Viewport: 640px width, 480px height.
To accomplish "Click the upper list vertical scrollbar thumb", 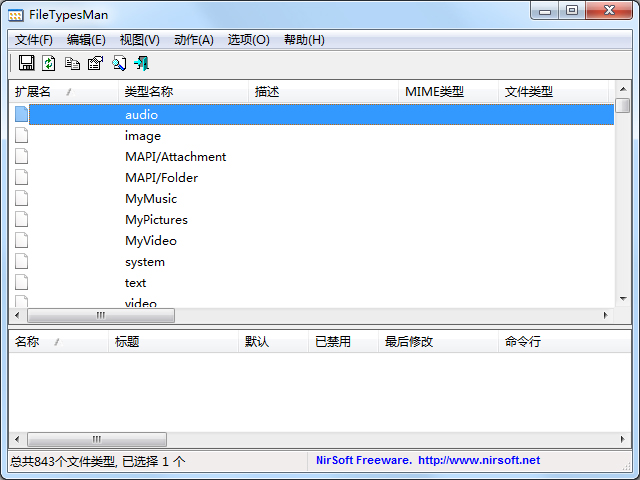I will pos(623,105).
